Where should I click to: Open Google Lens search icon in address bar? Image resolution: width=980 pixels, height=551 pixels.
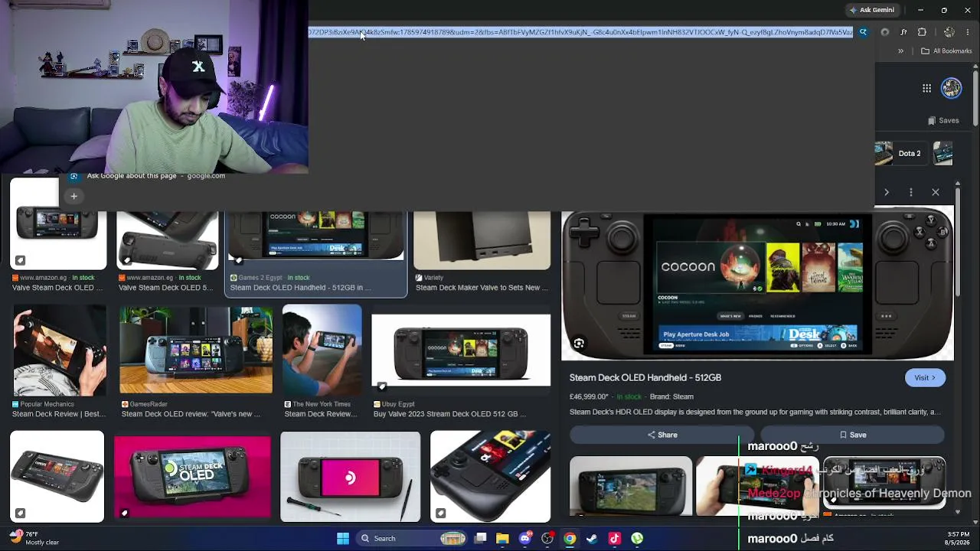863,32
